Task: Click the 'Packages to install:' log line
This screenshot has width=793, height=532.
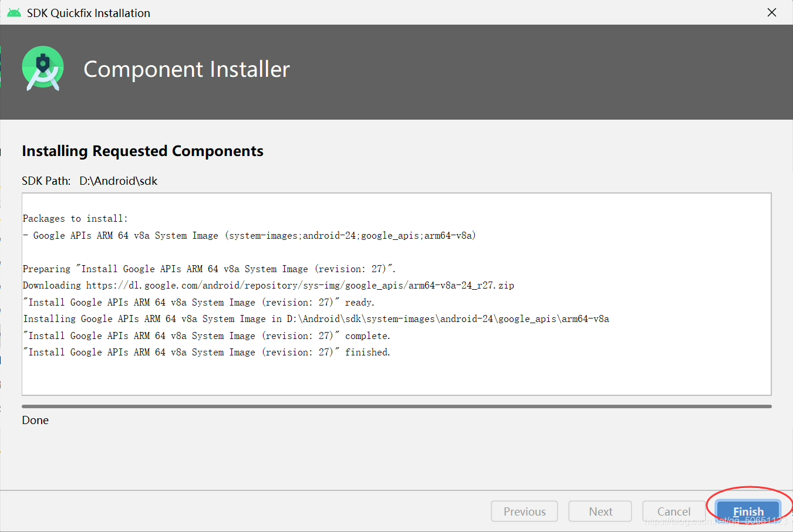Action: point(75,218)
